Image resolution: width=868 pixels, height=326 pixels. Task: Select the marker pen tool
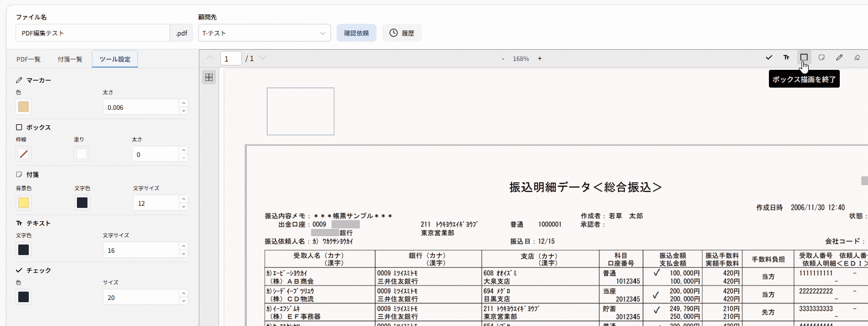point(839,58)
